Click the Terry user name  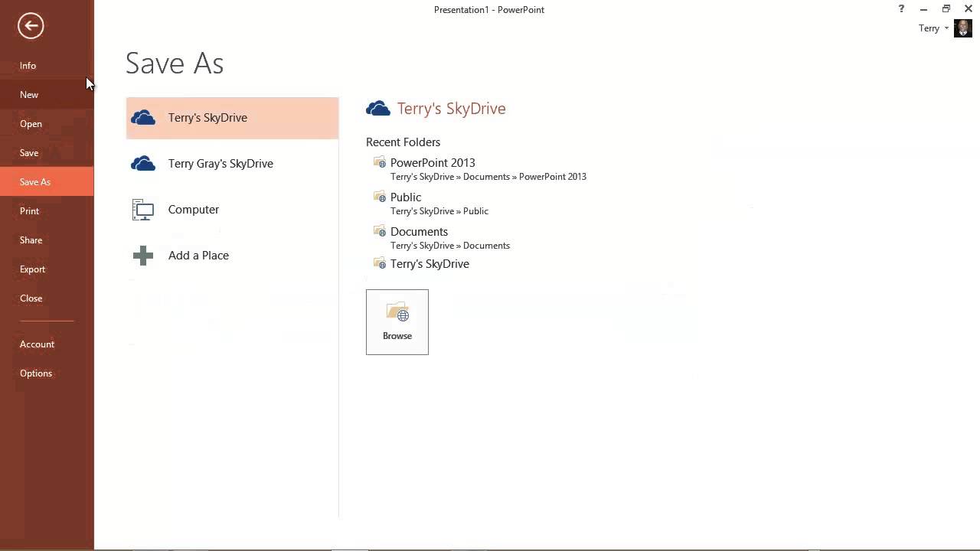(x=929, y=28)
